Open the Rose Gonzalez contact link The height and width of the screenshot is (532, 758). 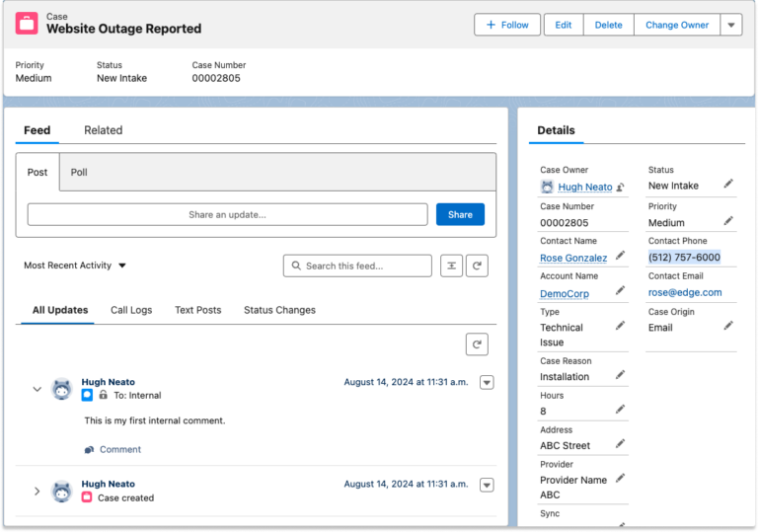[573, 258]
